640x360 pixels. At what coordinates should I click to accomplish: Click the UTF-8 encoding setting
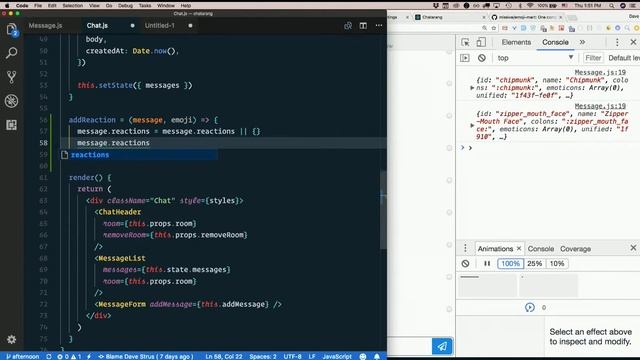tap(292, 356)
